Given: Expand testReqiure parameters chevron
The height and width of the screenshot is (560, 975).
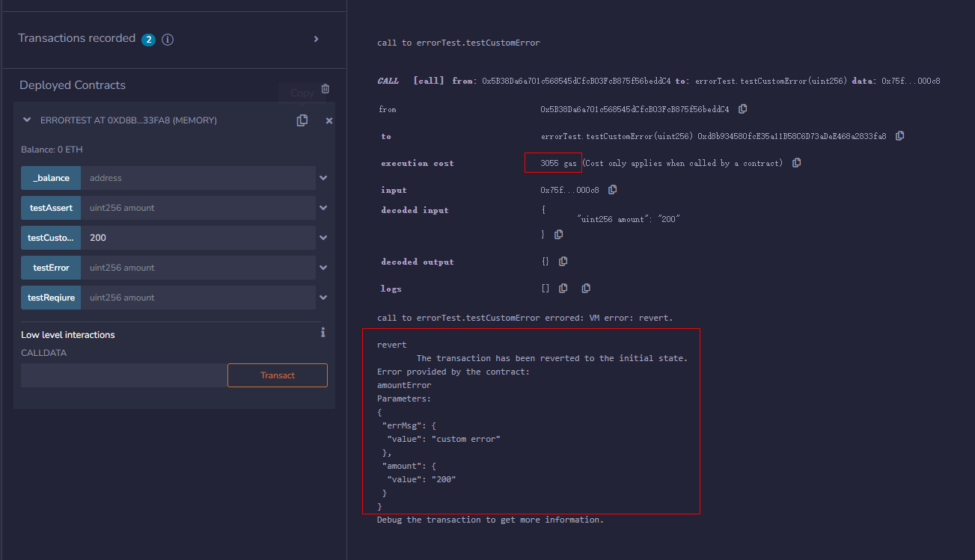Looking at the screenshot, I should tap(323, 298).
